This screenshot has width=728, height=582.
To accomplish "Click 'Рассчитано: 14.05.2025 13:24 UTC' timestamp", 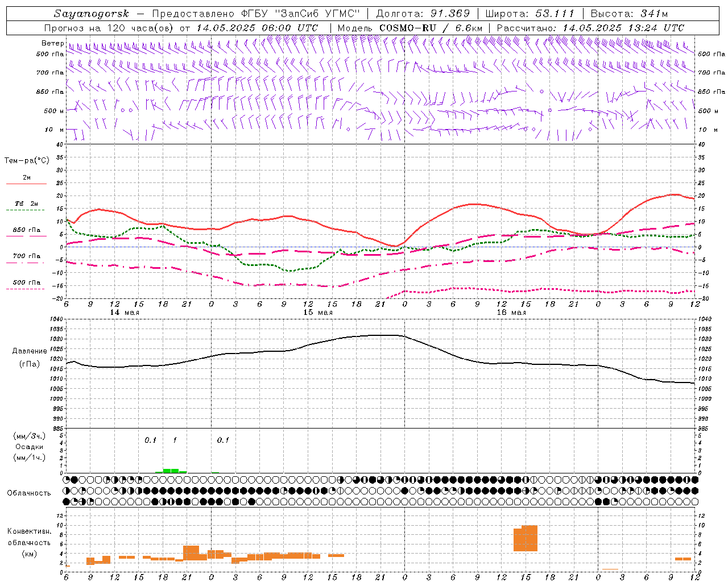I will tap(590, 28).
